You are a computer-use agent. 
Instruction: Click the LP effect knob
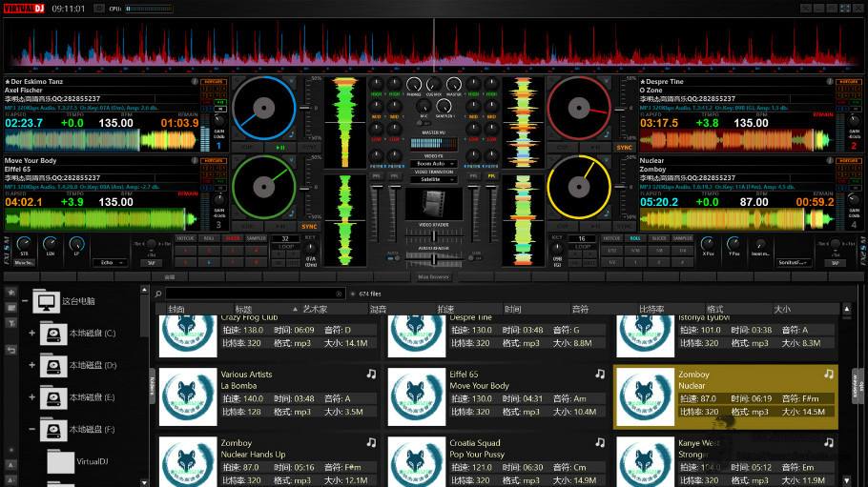coord(76,244)
